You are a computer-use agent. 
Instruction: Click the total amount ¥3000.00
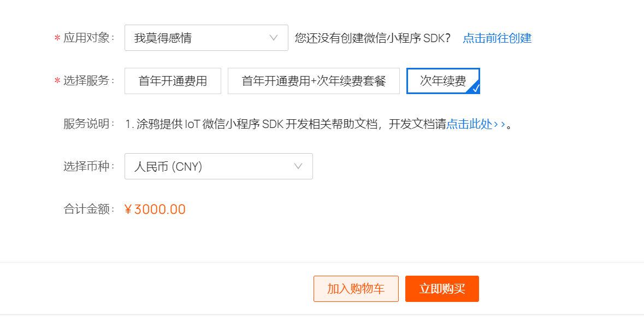(x=155, y=209)
